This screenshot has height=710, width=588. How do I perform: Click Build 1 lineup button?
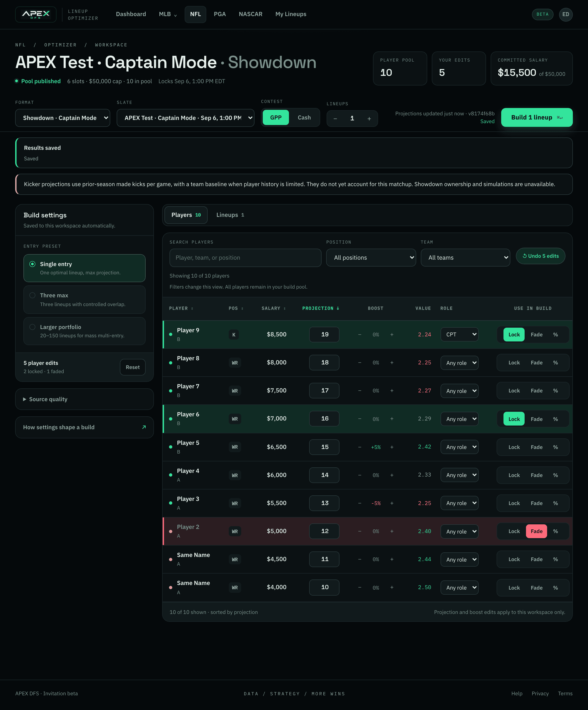(537, 117)
